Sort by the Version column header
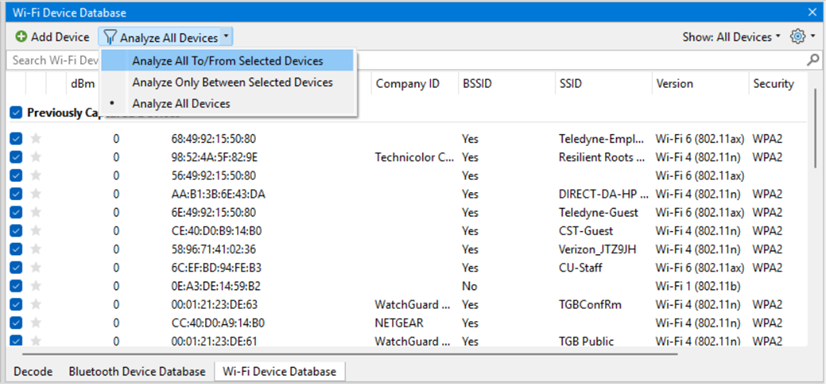Viewport: 826px width, 384px height. coord(675,84)
